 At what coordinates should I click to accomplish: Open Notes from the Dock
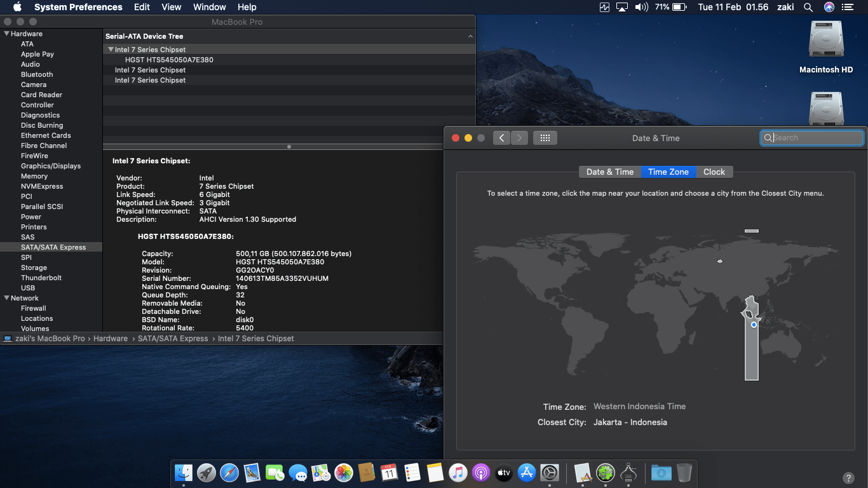[435, 472]
